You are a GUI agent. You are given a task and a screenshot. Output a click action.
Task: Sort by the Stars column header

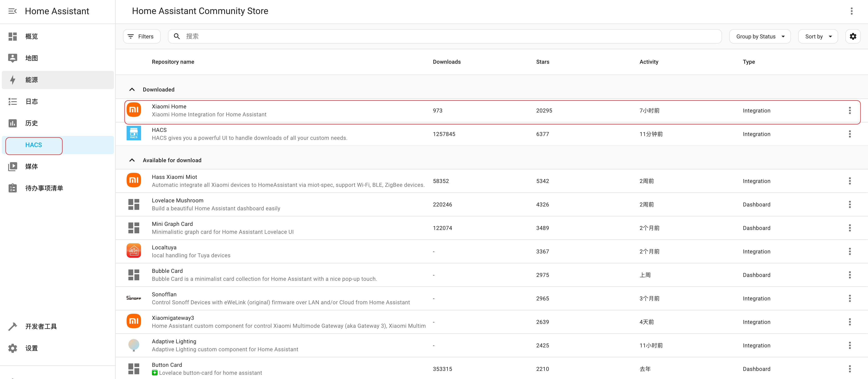pos(542,62)
